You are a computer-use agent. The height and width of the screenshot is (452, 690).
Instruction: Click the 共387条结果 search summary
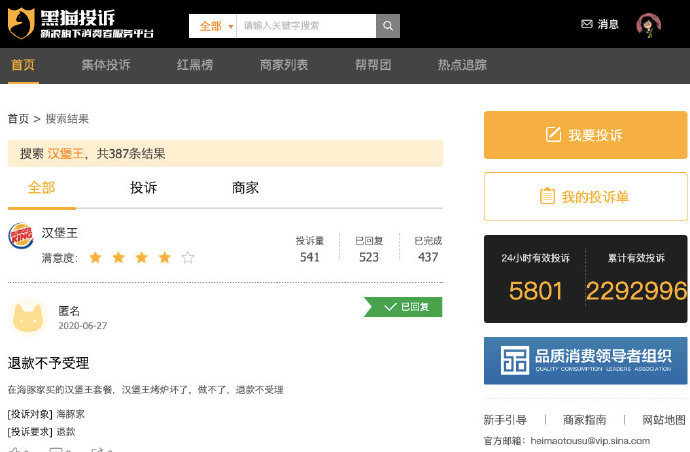point(131,154)
